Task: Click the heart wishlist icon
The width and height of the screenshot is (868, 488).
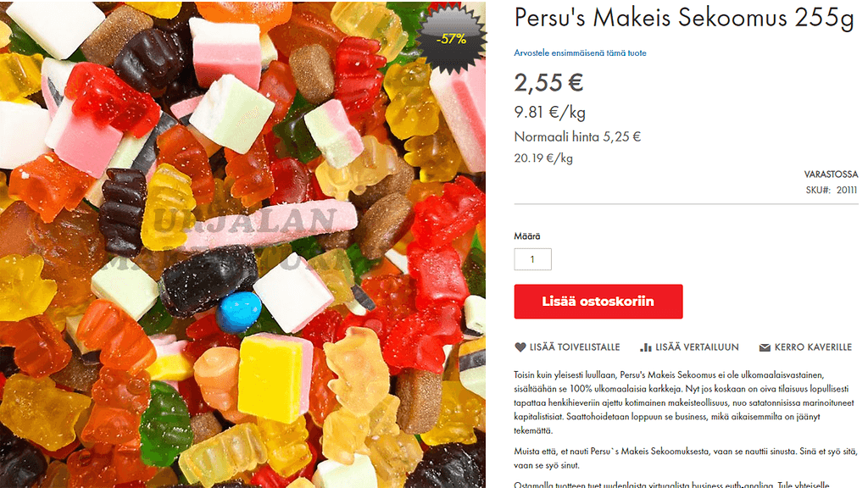Action: pyautogui.click(x=520, y=347)
